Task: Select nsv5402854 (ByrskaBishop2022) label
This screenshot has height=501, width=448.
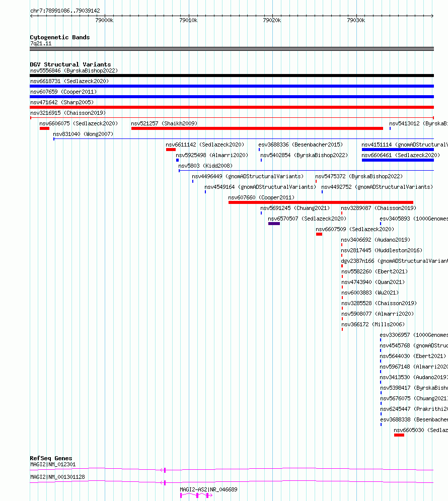Action: pos(304,155)
